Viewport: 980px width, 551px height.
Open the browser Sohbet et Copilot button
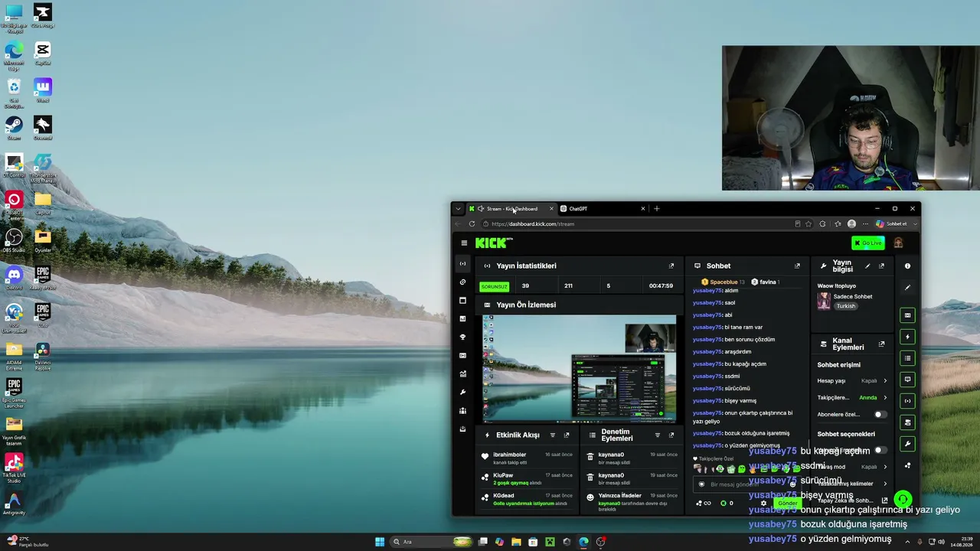pyautogui.click(x=891, y=224)
